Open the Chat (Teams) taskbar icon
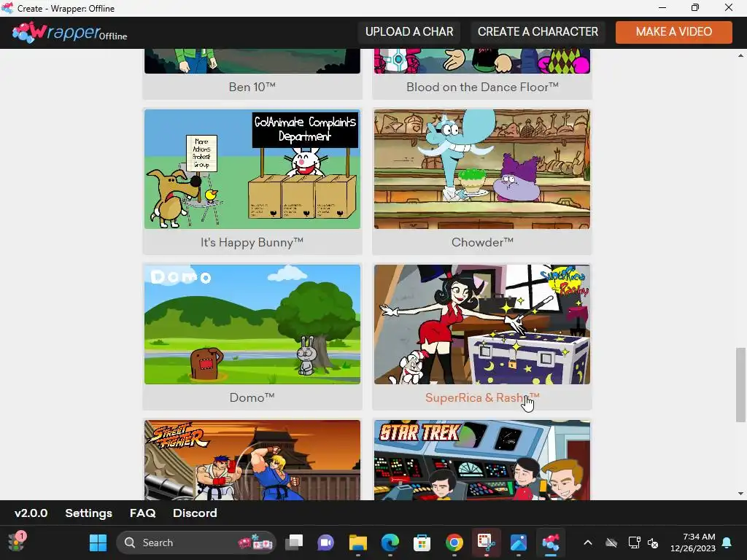 [326, 542]
